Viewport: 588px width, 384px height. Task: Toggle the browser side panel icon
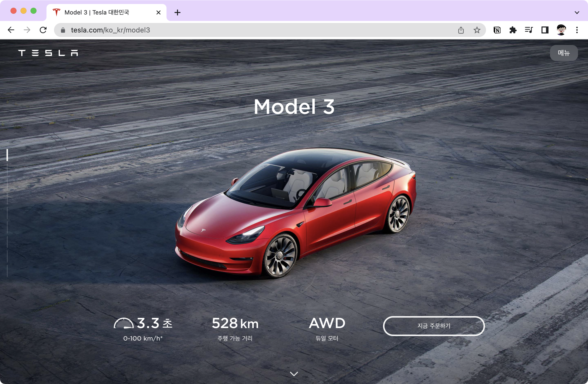pos(545,30)
